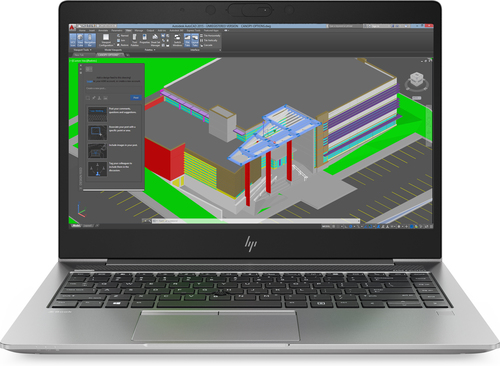The height and width of the screenshot is (366, 500).
Task: Switch to the Manage ribbon tab
Action: (139, 31)
